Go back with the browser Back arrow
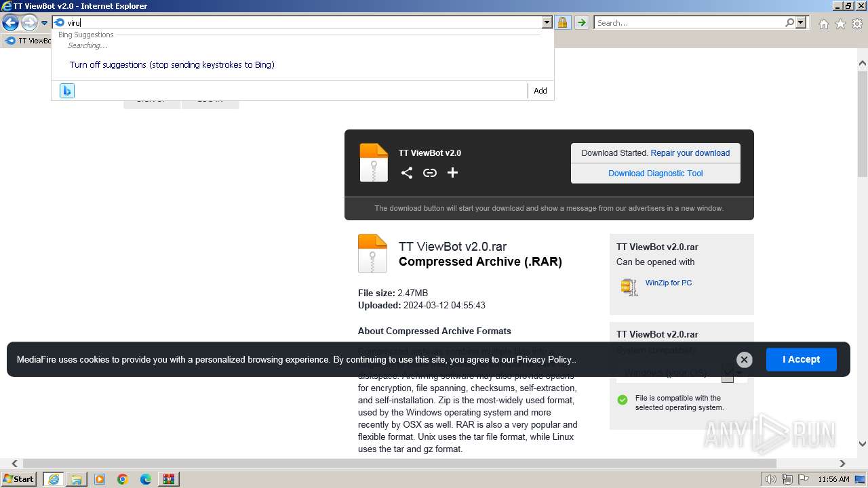Image resolution: width=868 pixels, height=488 pixels. pyautogui.click(x=10, y=23)
